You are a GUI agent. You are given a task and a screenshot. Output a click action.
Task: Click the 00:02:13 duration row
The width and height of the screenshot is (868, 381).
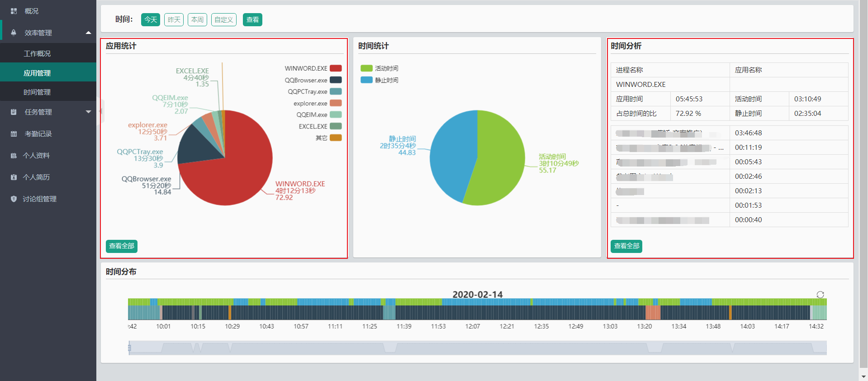click(x=729, y=191)
